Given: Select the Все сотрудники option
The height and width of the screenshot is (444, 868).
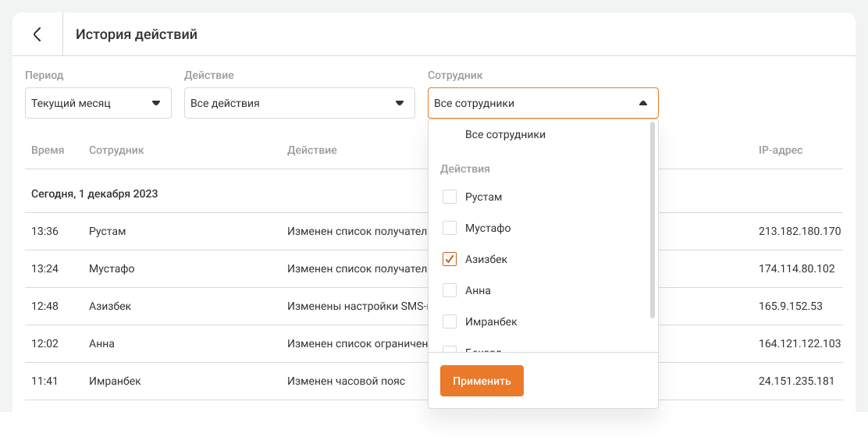Looking at the screenshot, I should click(505, 135).
